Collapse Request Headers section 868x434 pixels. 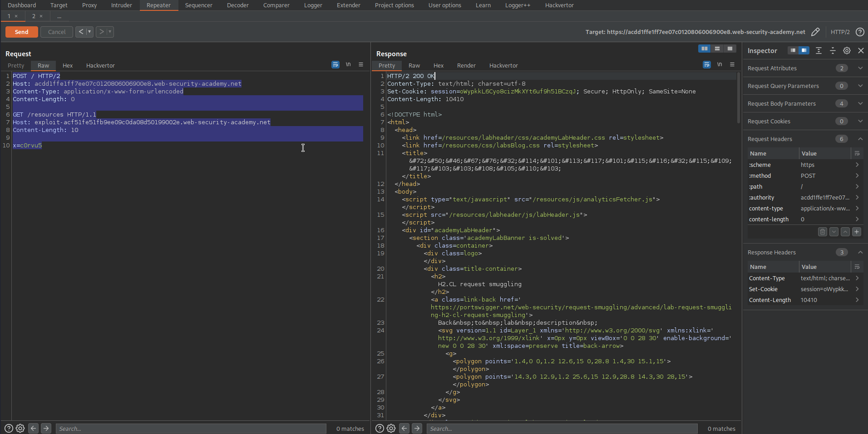860,139
